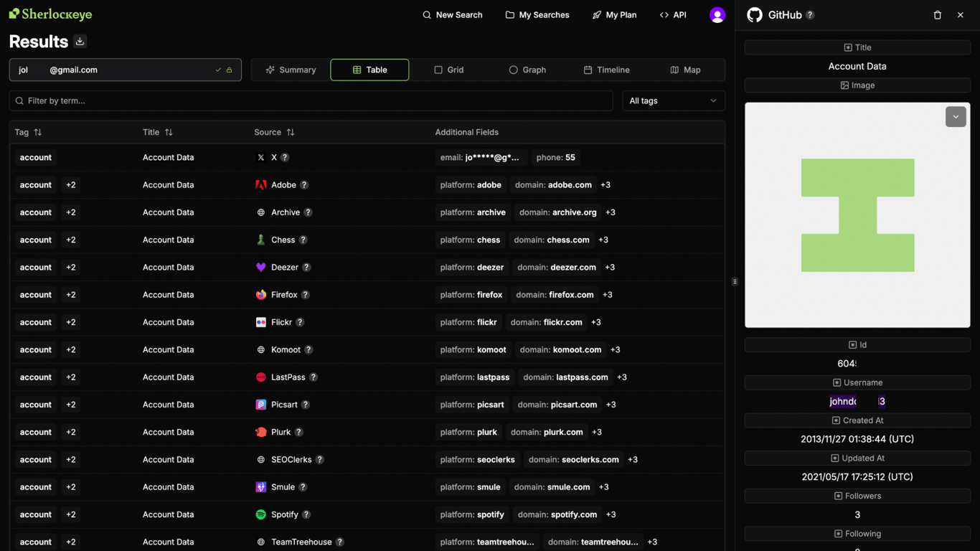
Task: Start a New Search
Action: pyautogui.click(x=452, y=15)
